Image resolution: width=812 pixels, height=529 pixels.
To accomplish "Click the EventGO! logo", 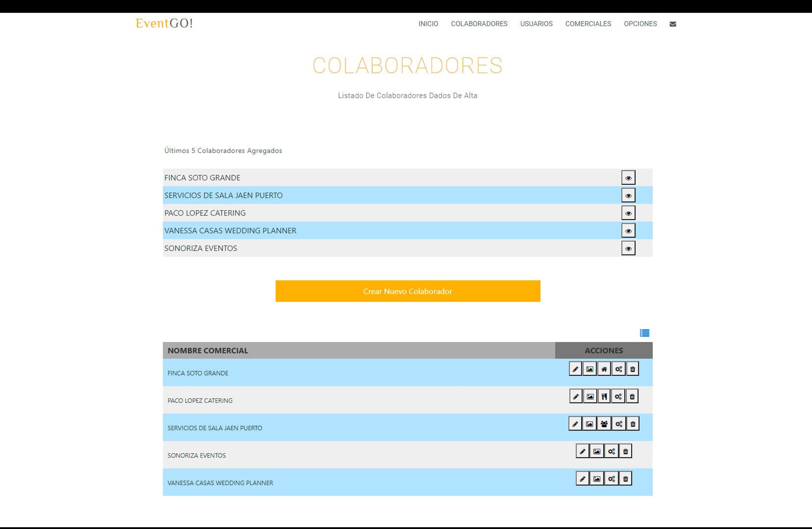I will pyautogui.click(x=164, y=23).
